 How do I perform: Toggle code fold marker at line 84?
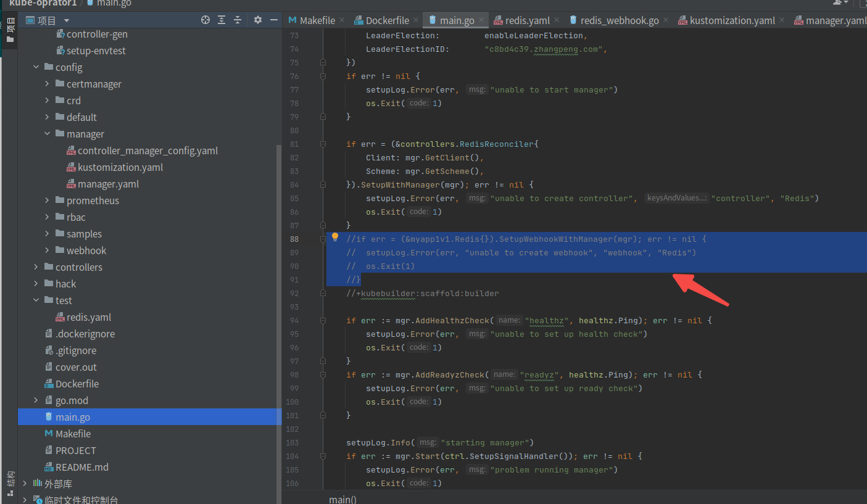(323, 185)
